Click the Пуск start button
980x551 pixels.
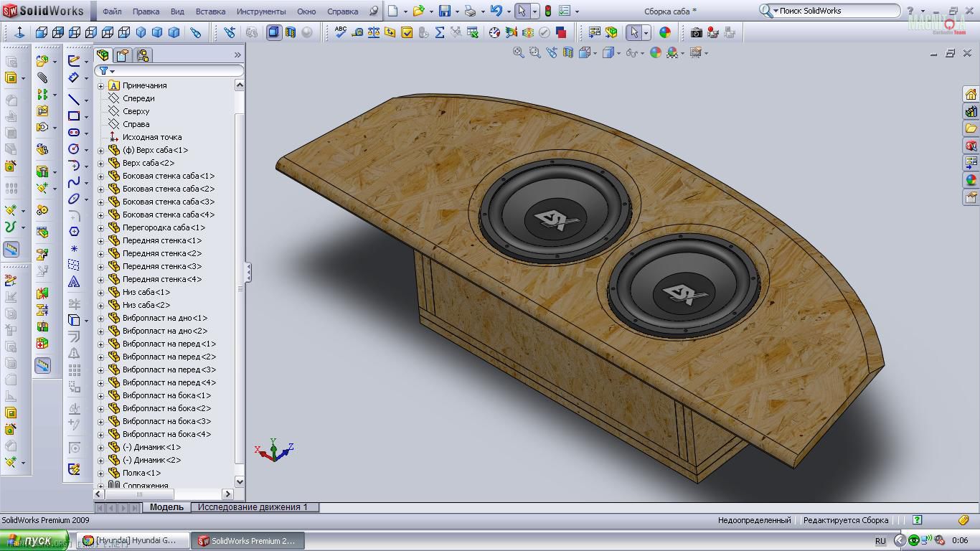point(33,541)
